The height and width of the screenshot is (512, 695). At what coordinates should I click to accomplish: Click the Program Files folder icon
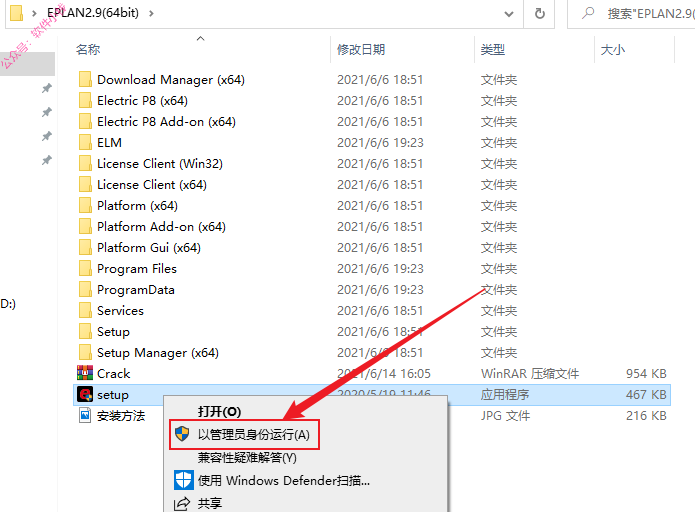point(85,268)
